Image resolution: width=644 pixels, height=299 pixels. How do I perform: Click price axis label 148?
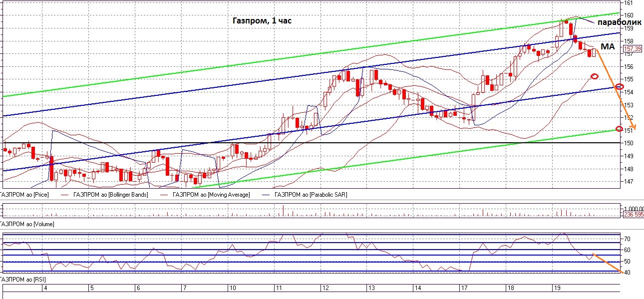click(x=629, y=168)
